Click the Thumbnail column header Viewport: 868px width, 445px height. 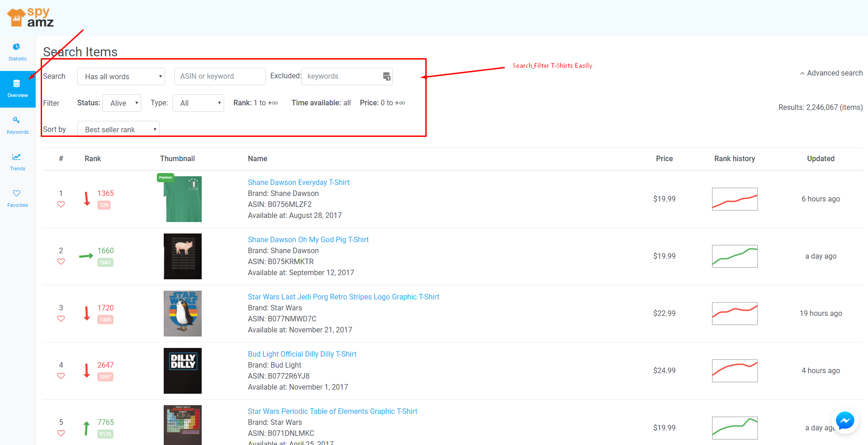[x=177, y=158]
